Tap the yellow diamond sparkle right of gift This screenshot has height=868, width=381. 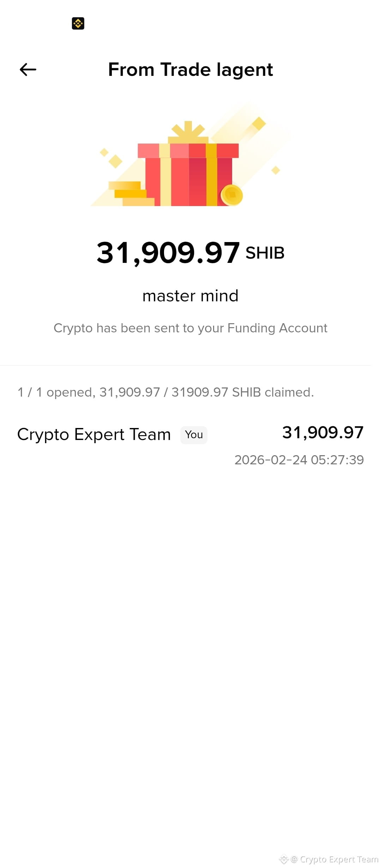pyautogui.click(x=276, y=170)
